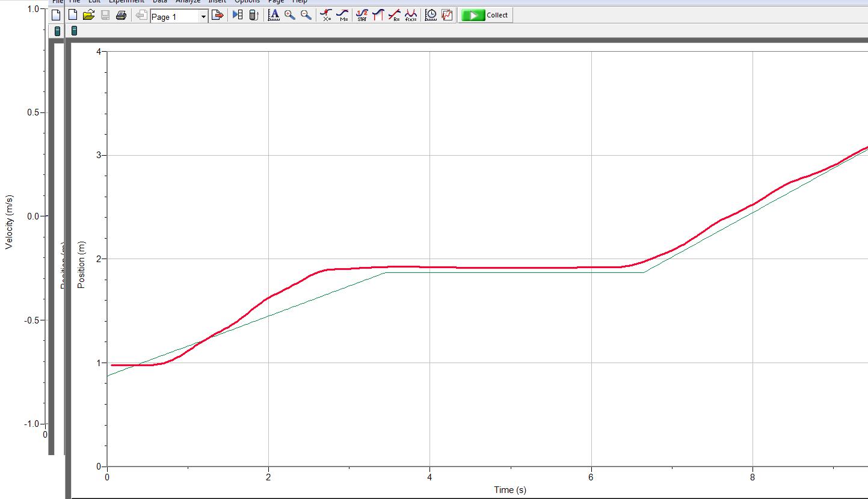868x499 pixels.
Task: Click the next page arrow button
Action: pyautogui.click(x=218, y=15)
